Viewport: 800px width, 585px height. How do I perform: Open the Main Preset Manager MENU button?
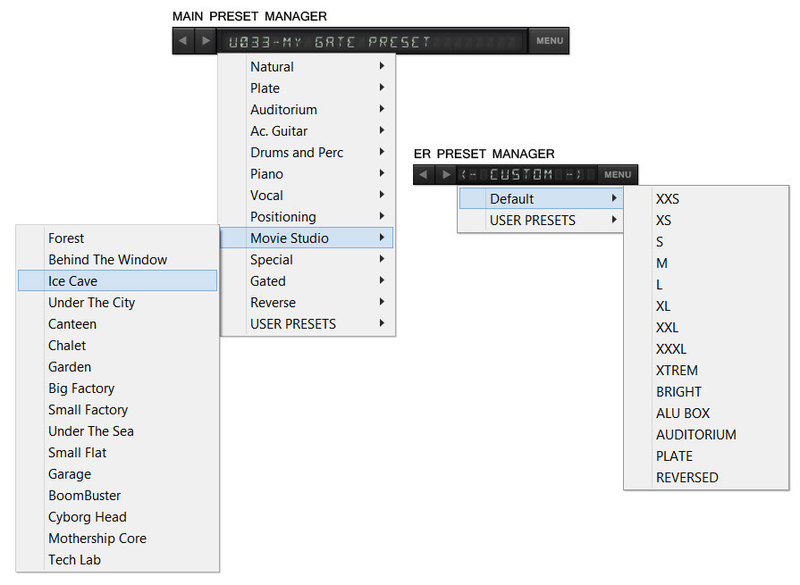coord(549,41)
